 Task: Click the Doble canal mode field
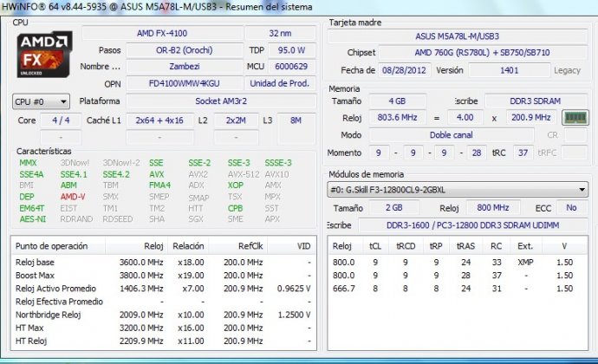point(452,135)
